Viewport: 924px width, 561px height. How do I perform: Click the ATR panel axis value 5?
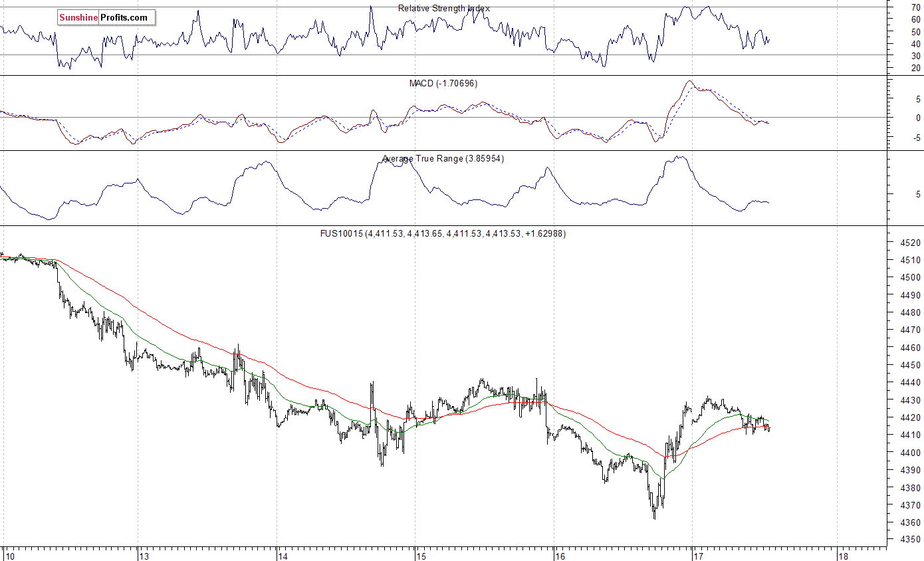tap(918, 195)
